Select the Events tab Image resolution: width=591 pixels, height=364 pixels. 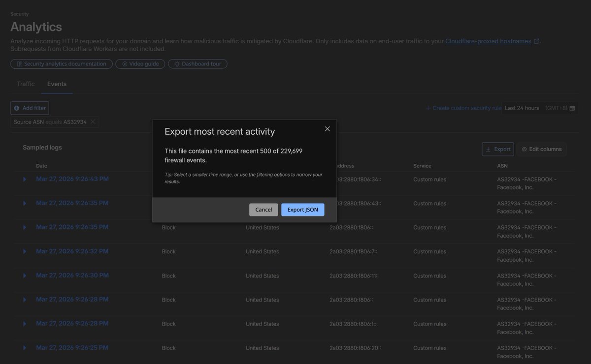(57, 84)
